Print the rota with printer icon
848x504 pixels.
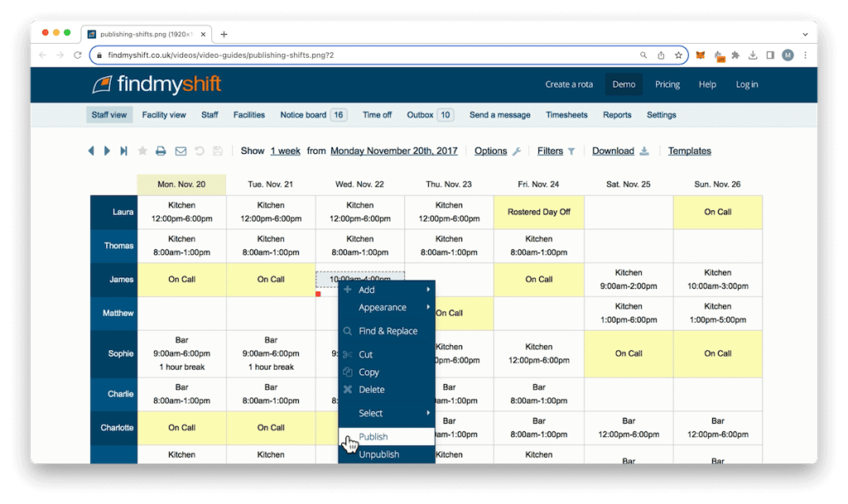coord(161,151)
